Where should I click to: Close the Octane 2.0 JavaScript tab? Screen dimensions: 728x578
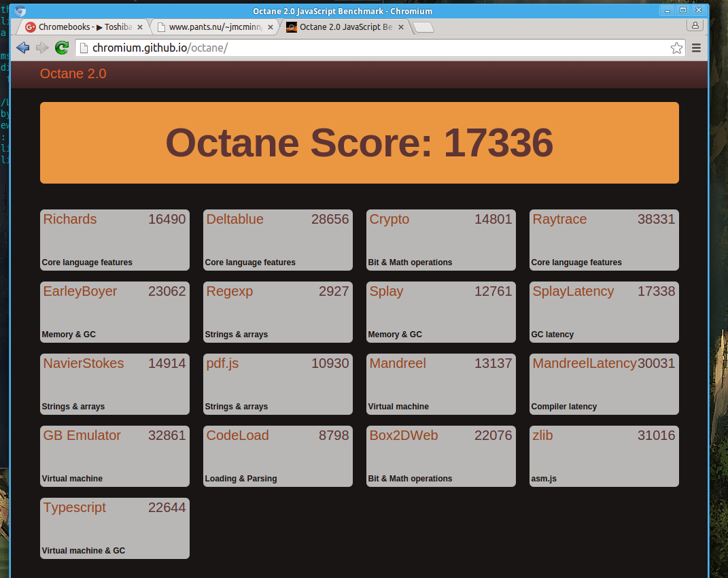coord(400,27)
